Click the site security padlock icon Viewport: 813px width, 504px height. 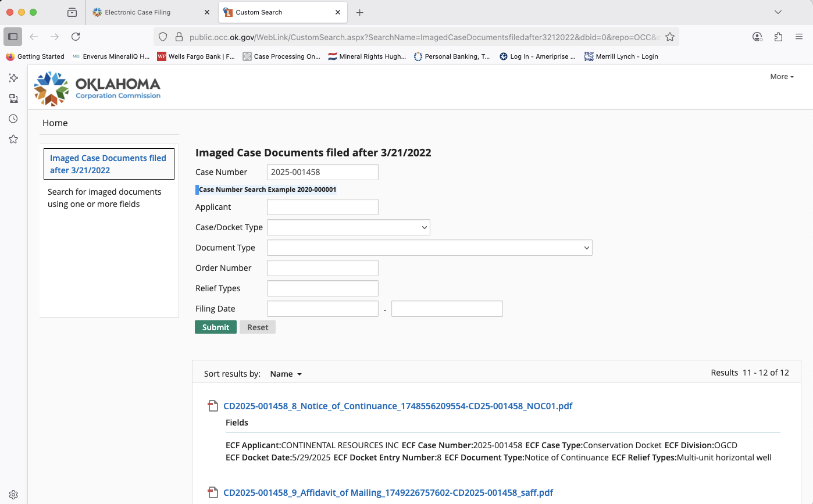[179, 37]
